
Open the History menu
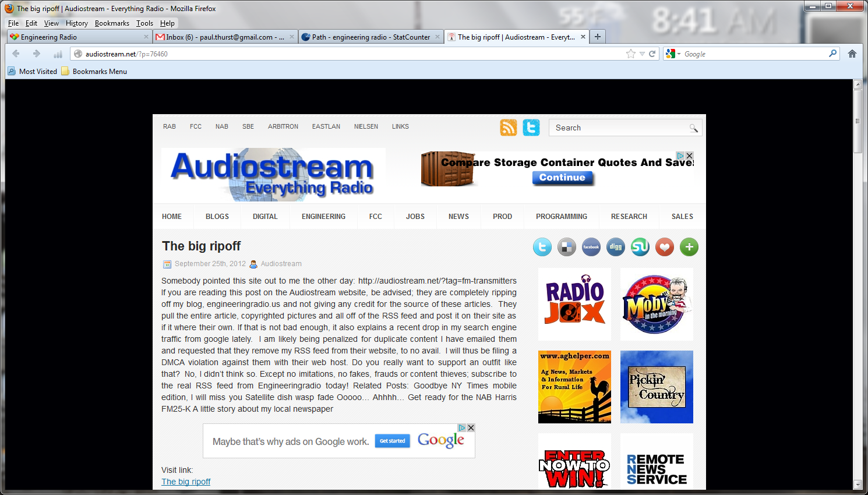pos(76,23)
